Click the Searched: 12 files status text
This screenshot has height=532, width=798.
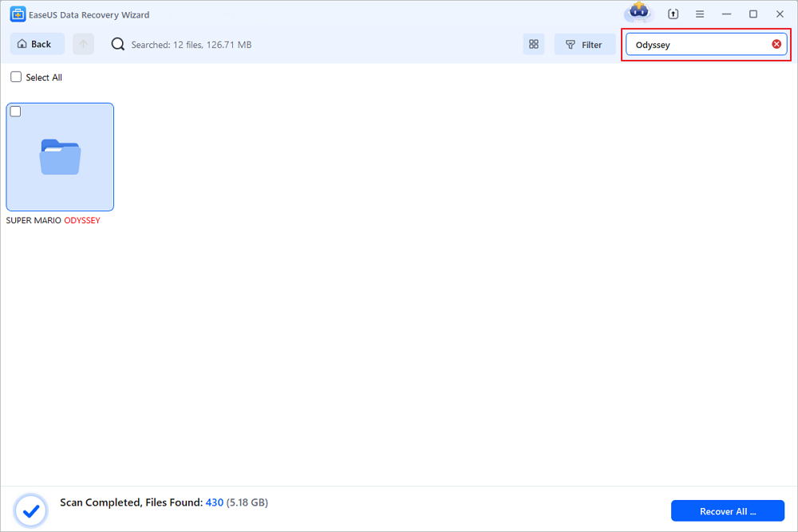[x=192, y=45]
